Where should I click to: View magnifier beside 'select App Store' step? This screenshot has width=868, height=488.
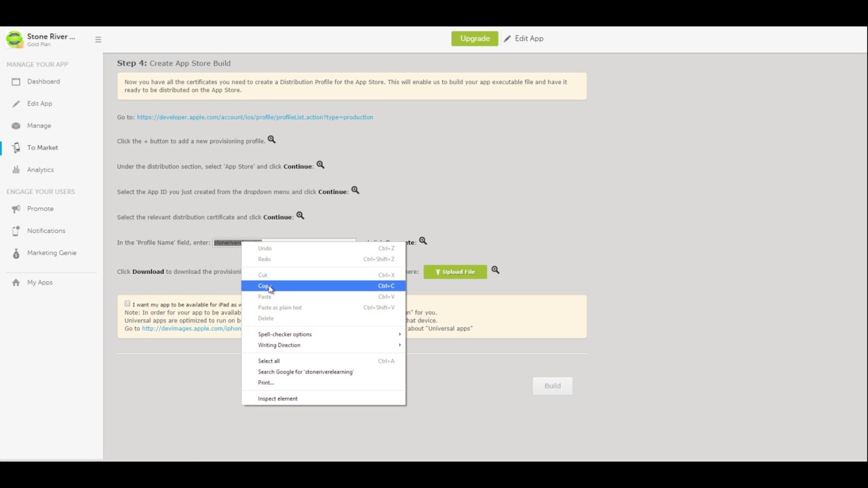321,165
